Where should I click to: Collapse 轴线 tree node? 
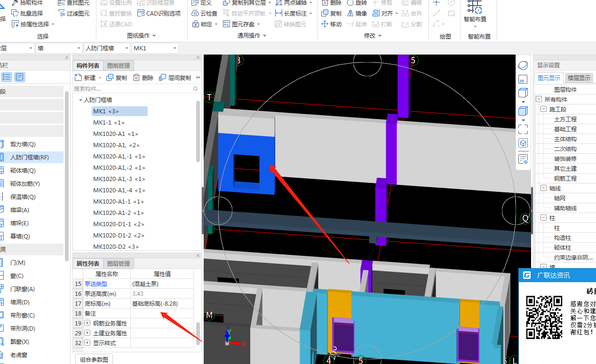point(544,188)
